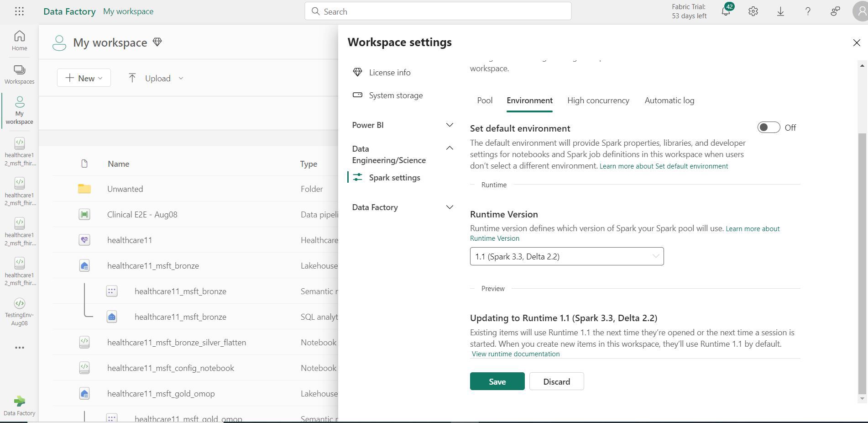Viewport: 868px width, 423px height.
Task: Open the settings gear icon
Action: [x=753, y=11]
